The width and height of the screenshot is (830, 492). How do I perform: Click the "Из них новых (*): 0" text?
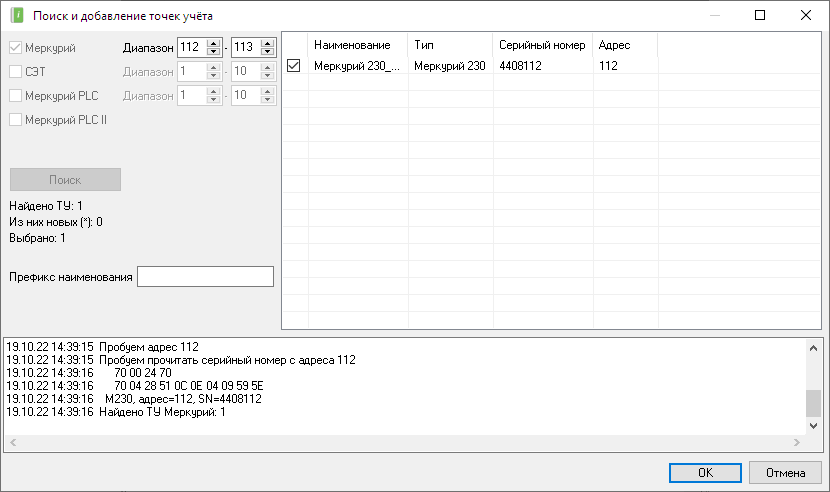pos(56,222)
